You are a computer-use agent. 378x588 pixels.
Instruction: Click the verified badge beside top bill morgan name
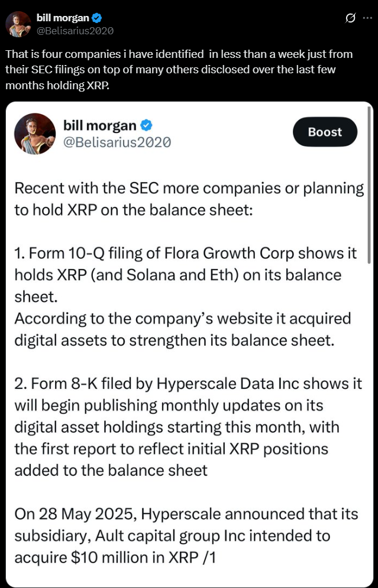(x=96, y=17)
